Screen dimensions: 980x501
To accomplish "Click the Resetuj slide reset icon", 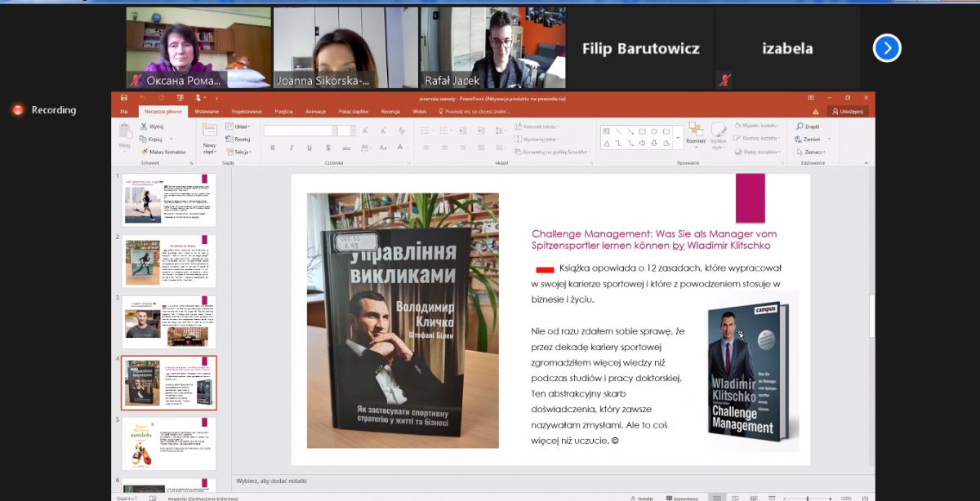I will 230,140.
